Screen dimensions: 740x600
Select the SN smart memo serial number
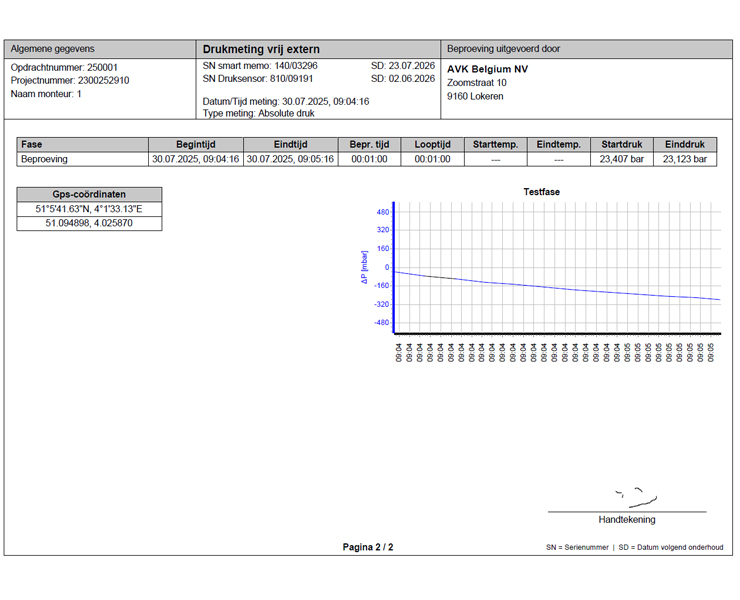point(260,65)
